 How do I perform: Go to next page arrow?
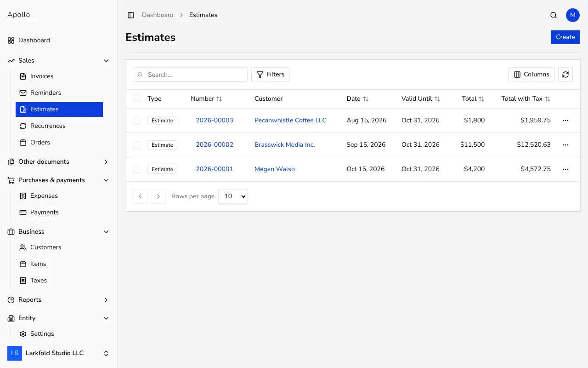(x=158, y=196)
